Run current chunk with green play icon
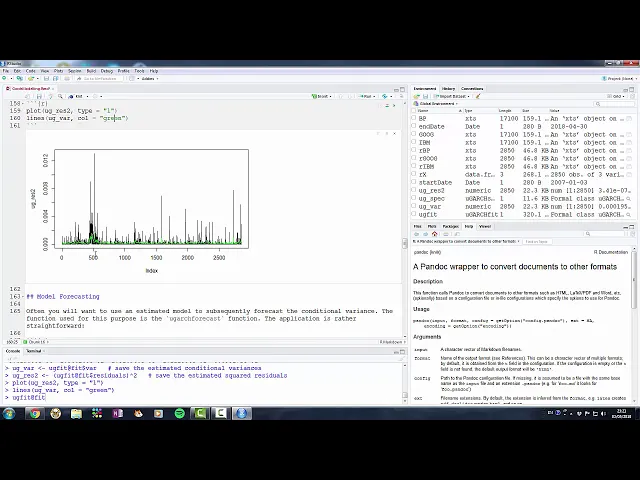The height and width of the screenshot is (480, 640). tap(394, 105)
